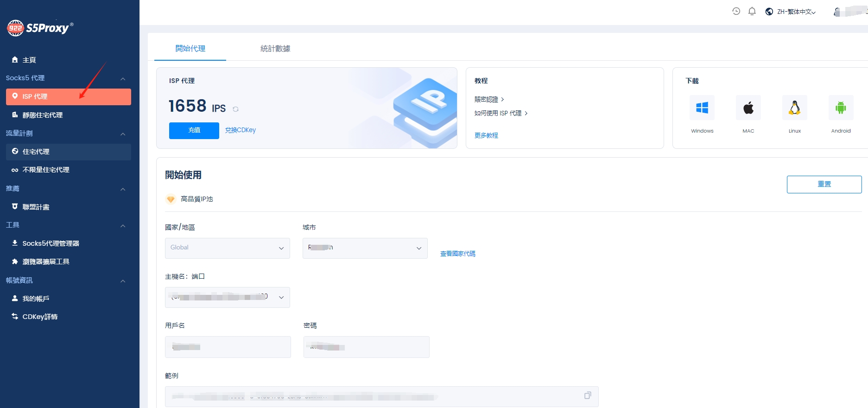This screenshot has height=408, width=868.
Task: Open the 兌換CDKey link
Action: pyautogui.click(x=240, y=130)
